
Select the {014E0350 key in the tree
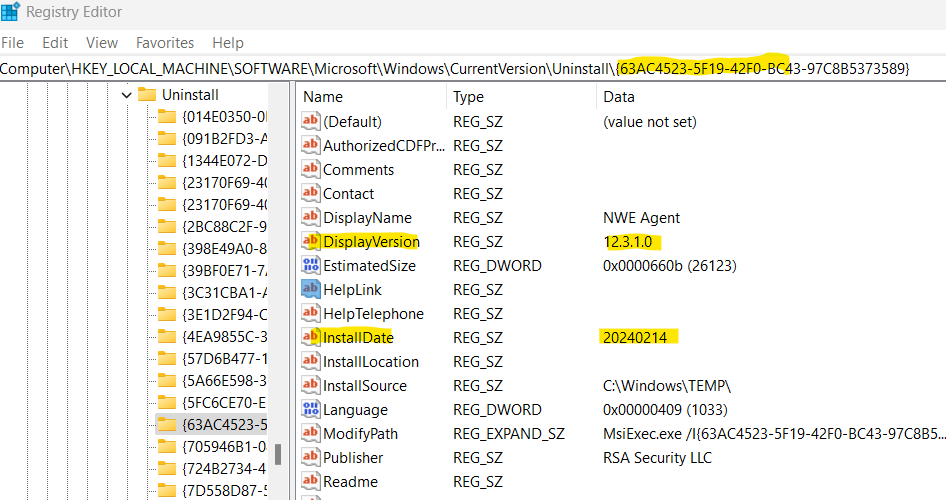pyautogui.click(x=225, y=118)
